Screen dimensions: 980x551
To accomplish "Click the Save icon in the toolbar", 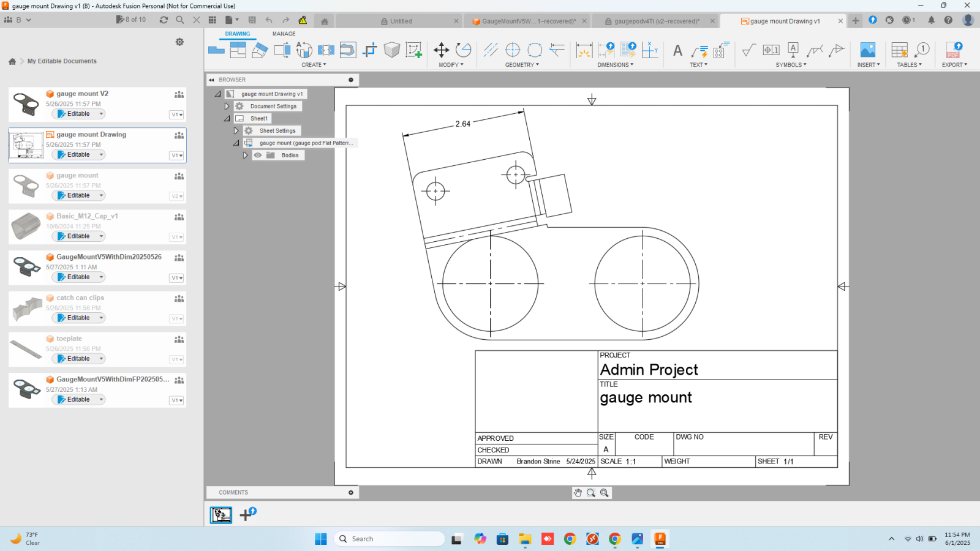I will tap(252, 20).
